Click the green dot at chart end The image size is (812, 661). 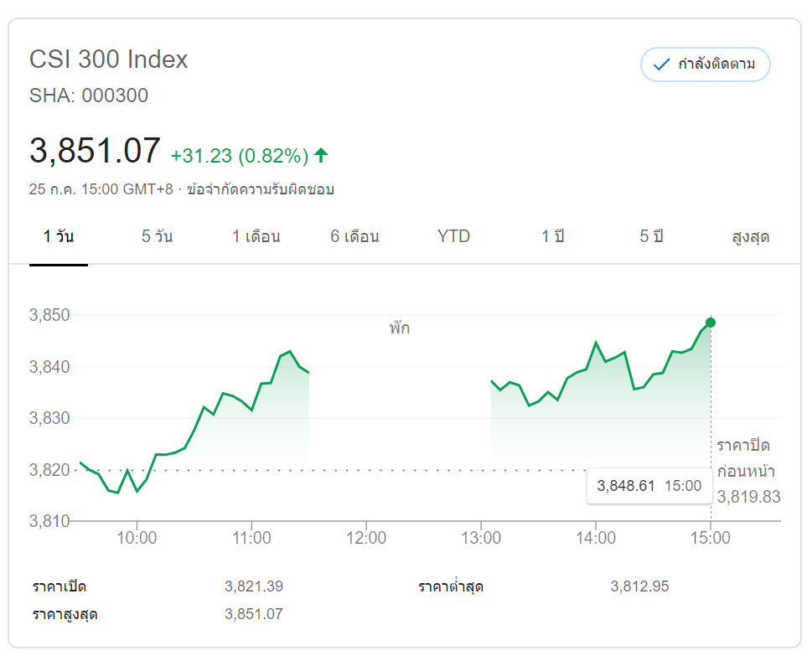click(711, 323)
